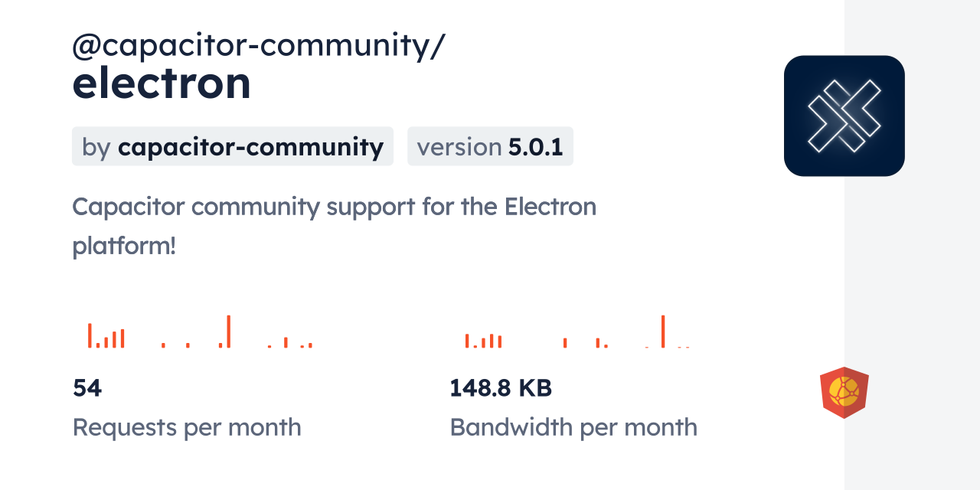Click the "Capacitor community support" description line
This screenshot has height=490, width=980.
[334, 207]
